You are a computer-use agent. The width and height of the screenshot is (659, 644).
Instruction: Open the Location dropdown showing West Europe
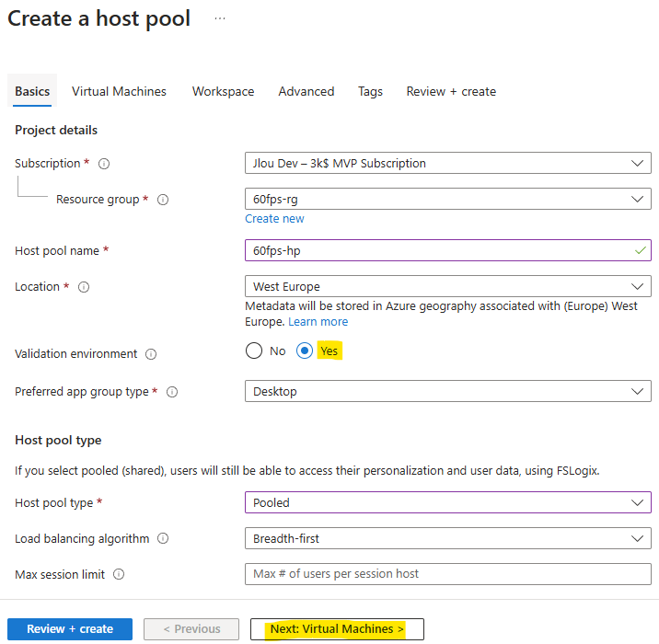pos(448,286)
